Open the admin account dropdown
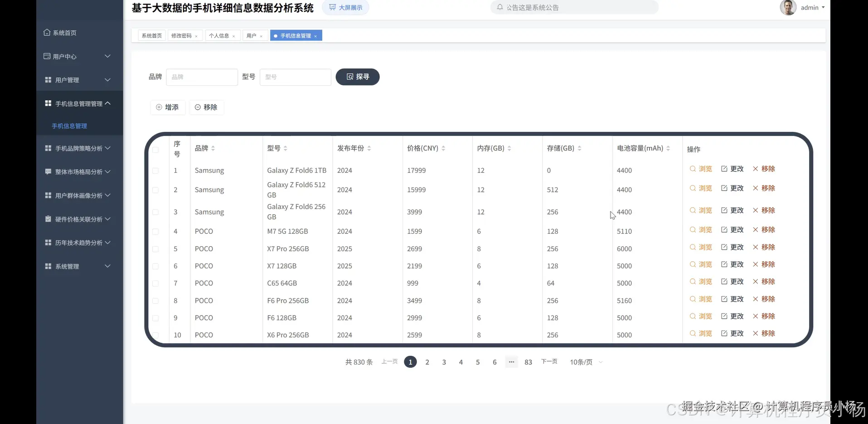Screen dimensions: 868x424 (813, 7)
